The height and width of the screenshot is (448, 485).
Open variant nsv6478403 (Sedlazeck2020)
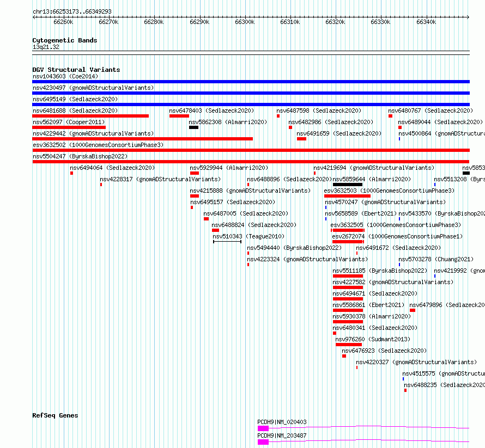click(x=211, y=111)
